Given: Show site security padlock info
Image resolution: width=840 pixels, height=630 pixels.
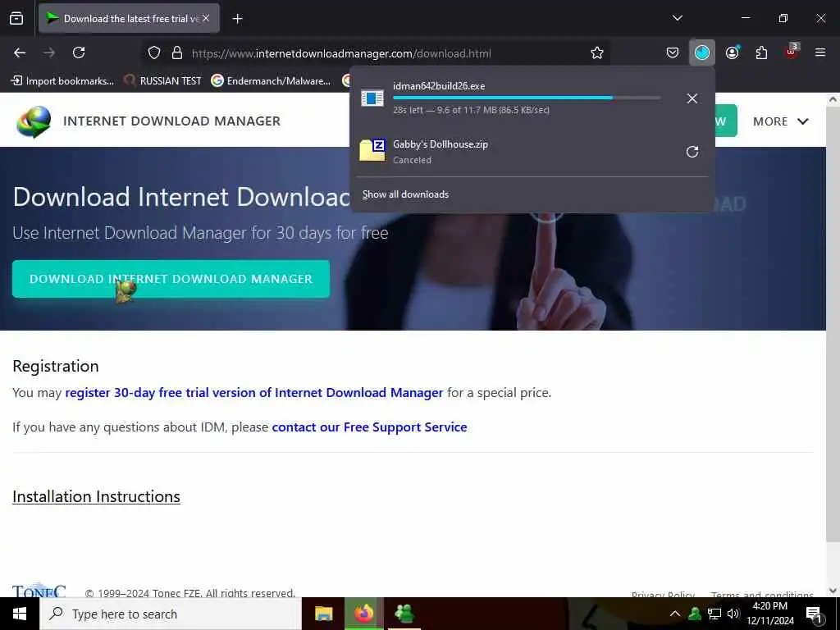Looking at the screenshot, I should click(177, 53).
